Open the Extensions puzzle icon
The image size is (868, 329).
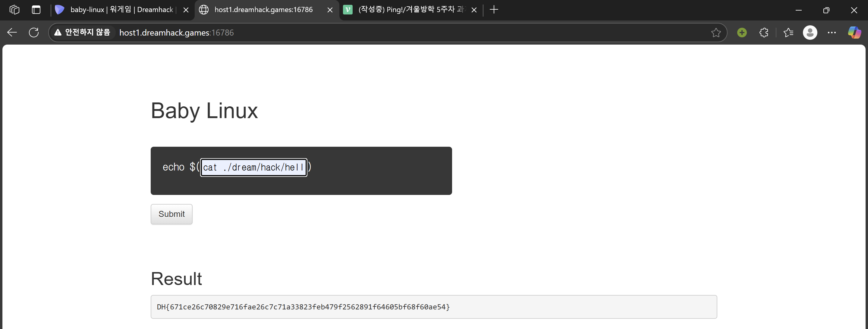tap(763, 32)
